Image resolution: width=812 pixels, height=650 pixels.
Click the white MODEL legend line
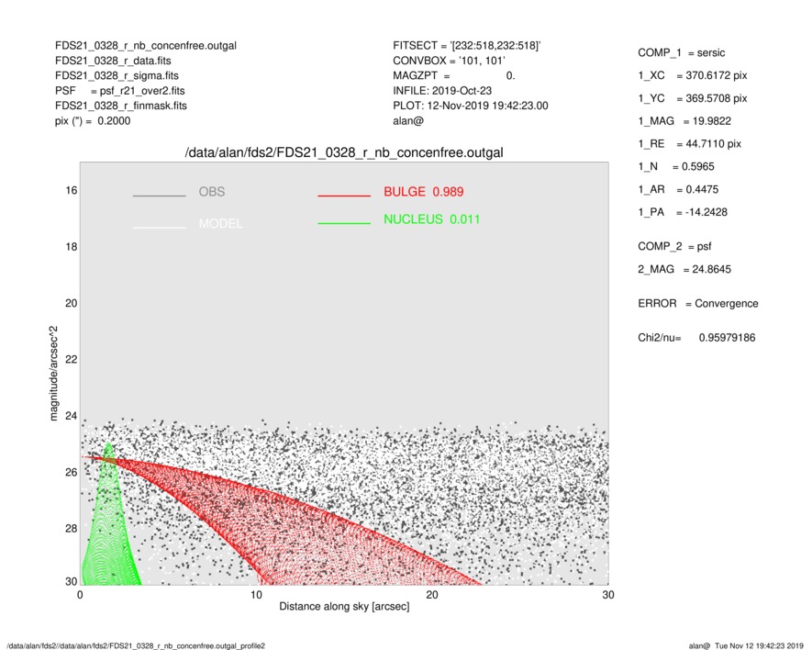click(x=159, y=227)
